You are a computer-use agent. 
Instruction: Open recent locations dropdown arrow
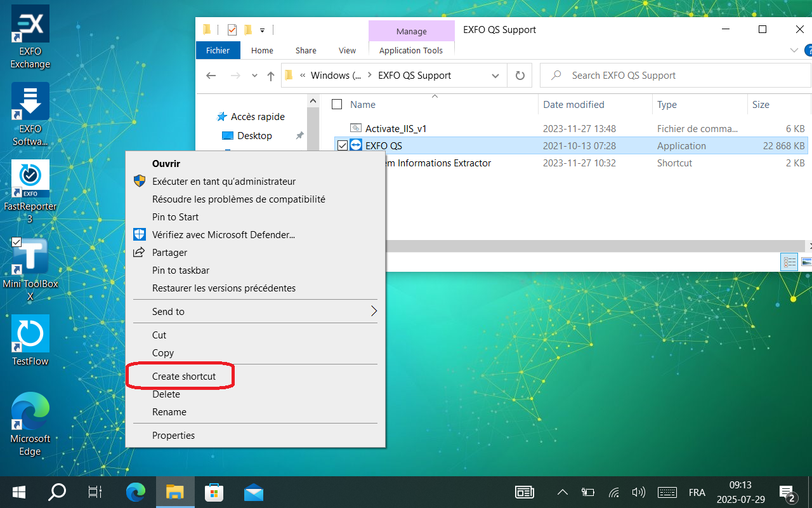254,76
